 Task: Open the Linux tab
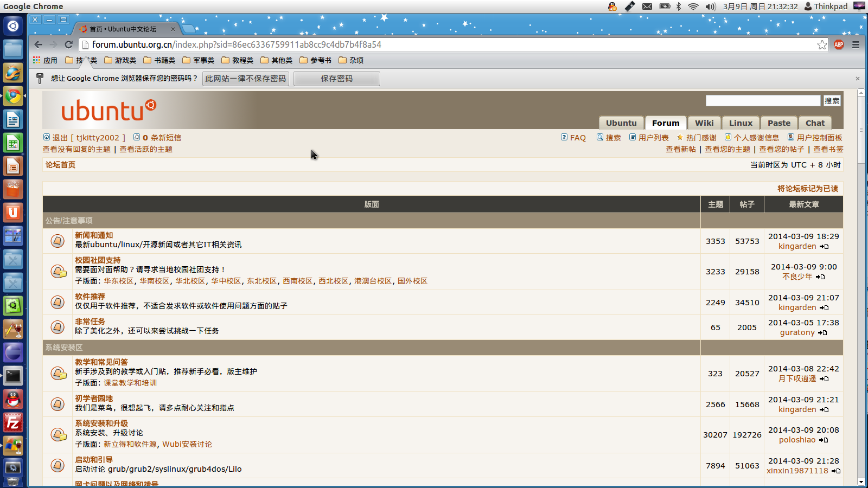741,123
